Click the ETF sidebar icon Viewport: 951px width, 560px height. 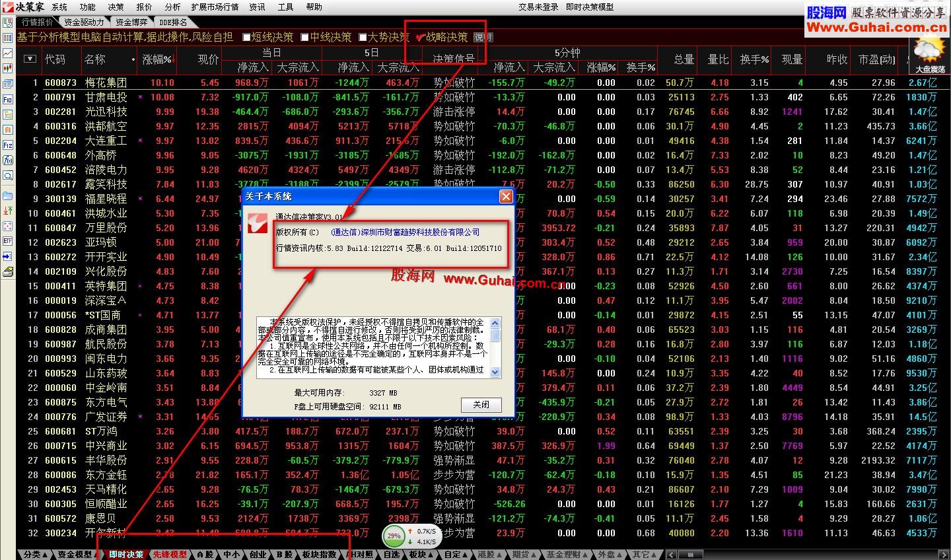tap(8, 241)
